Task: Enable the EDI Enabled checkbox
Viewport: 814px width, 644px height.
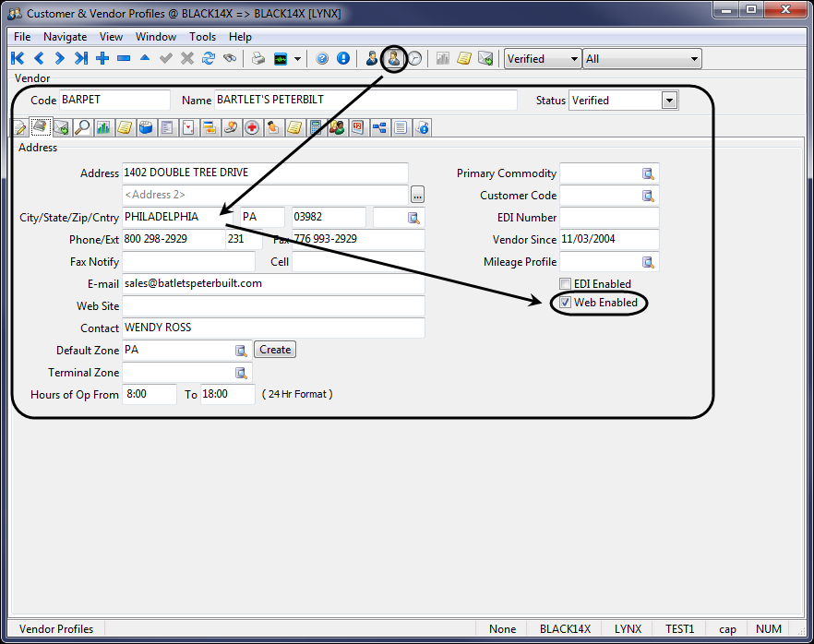Action: pos(566,284)
